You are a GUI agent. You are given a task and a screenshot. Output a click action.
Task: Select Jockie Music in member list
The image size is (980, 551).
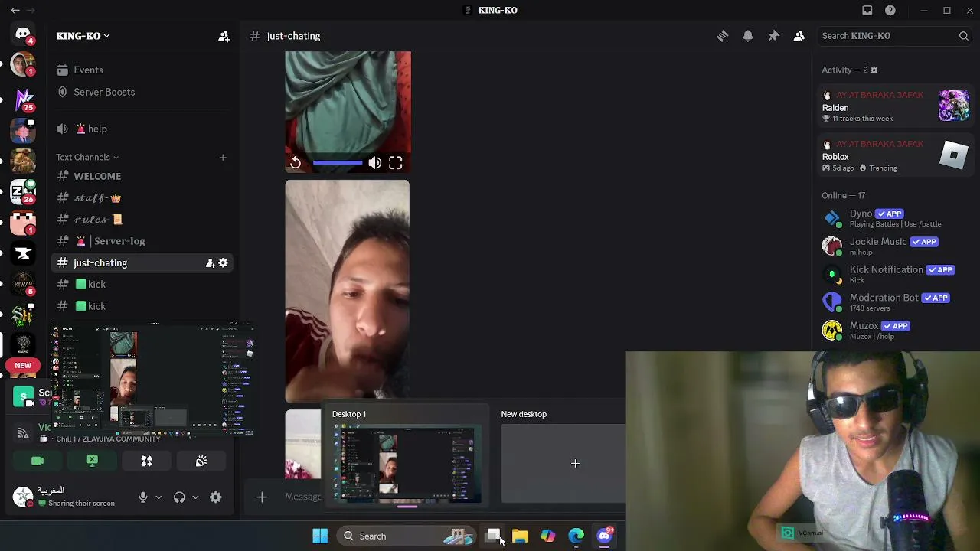pyautogui.click(x=896, y=246)
